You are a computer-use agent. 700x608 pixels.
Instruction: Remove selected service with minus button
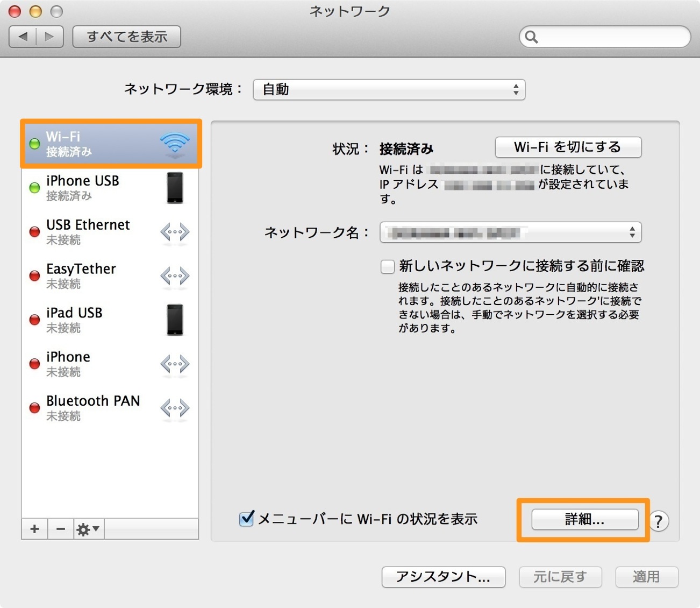tap(61, 529)
